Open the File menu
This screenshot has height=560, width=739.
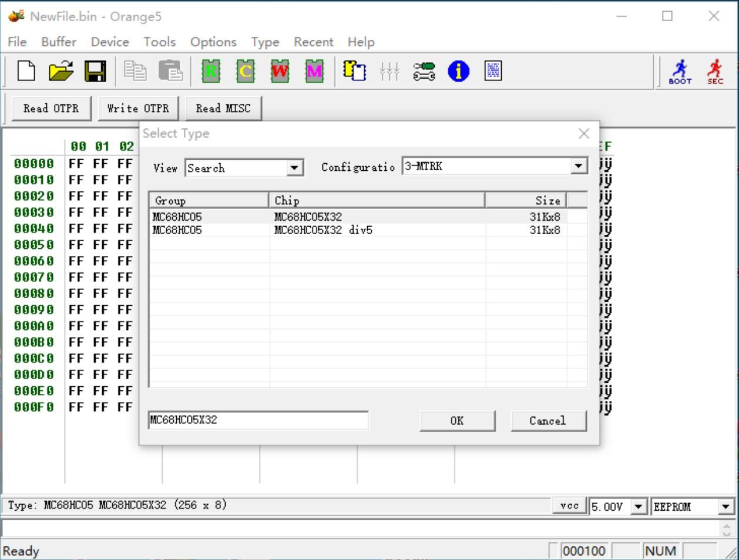click(x=17, y=42)
